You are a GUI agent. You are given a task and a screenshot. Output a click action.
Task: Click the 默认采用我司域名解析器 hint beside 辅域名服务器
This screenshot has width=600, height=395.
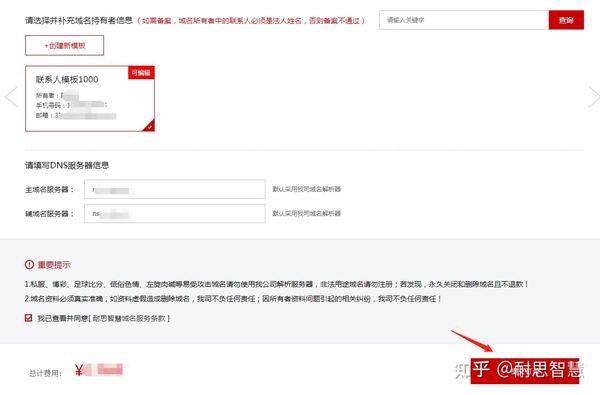tap(307, 213)
